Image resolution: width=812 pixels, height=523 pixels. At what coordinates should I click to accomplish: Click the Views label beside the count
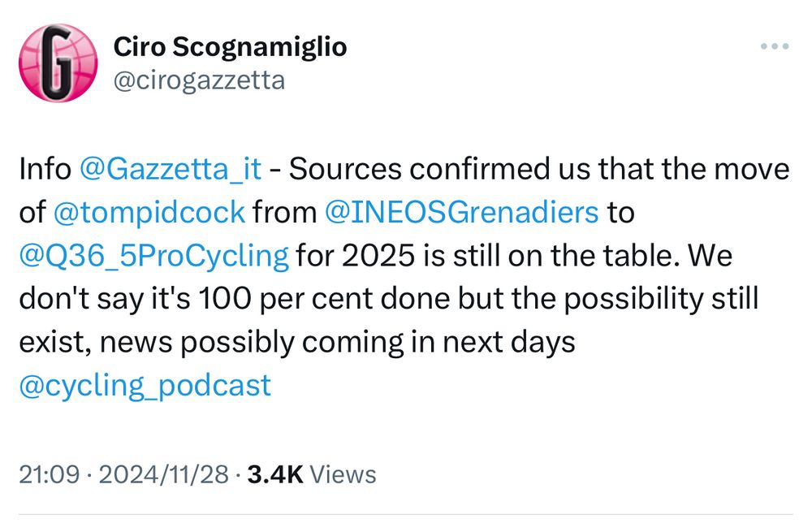click(343, 474)
